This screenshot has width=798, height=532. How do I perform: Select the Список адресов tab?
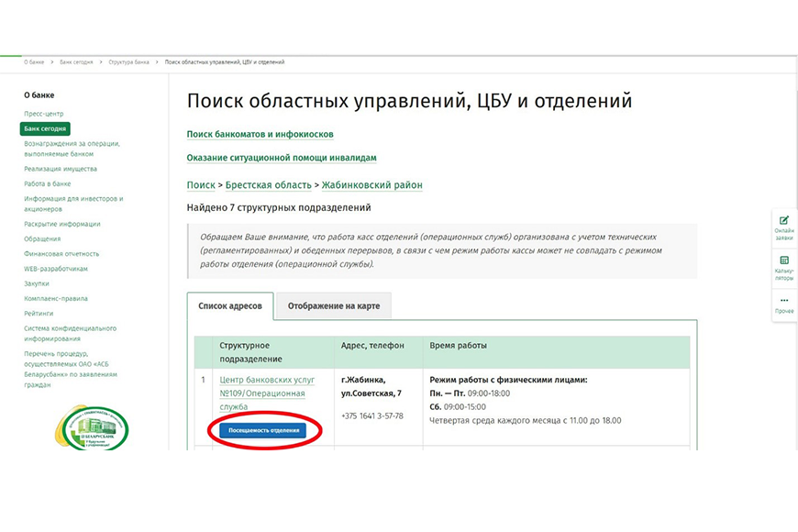point(230,306)
